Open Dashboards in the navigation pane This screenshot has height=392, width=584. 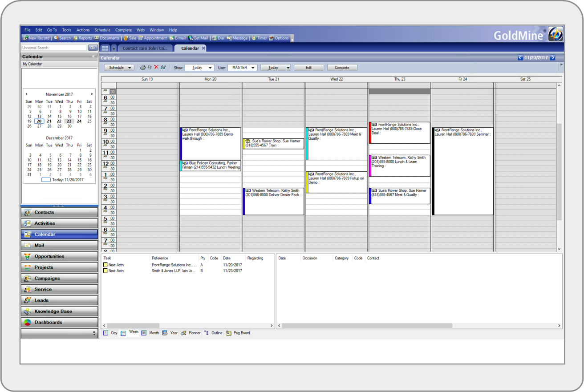coord(59,323)
